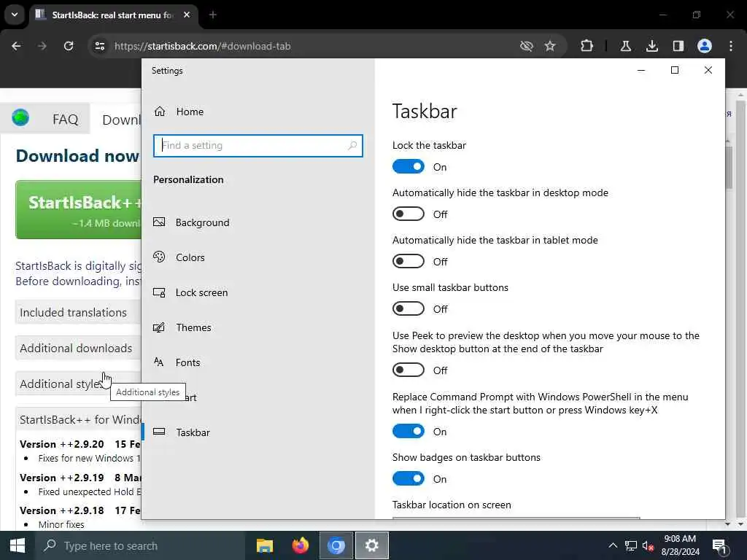View site information icon in address bar

click(x=99, y=46)
